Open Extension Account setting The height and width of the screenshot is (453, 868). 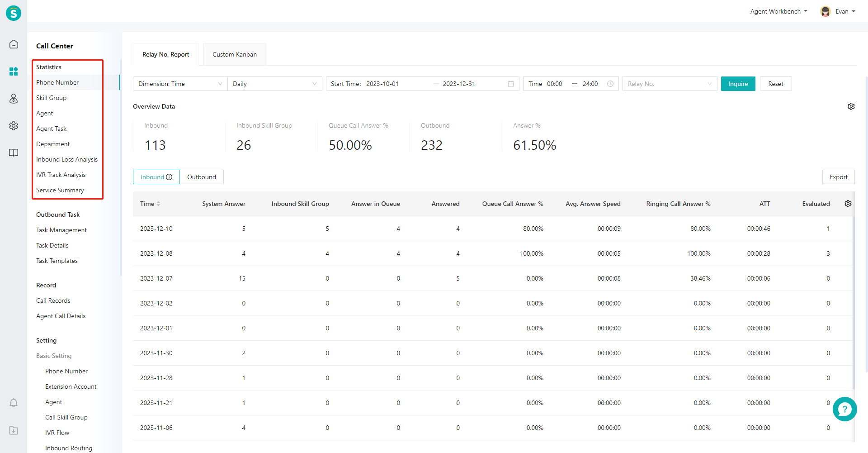tap(71, 386)
